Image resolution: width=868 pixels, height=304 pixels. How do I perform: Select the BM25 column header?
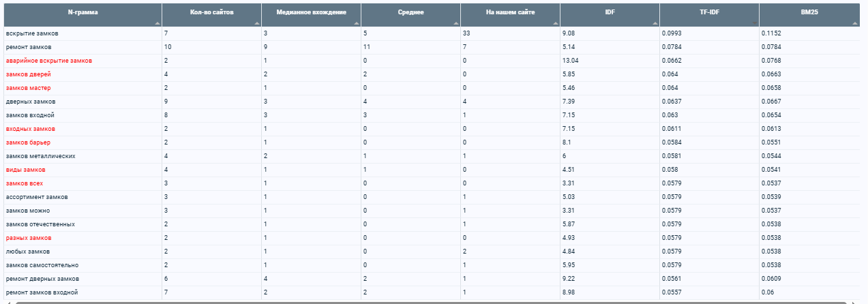point(809,14)
